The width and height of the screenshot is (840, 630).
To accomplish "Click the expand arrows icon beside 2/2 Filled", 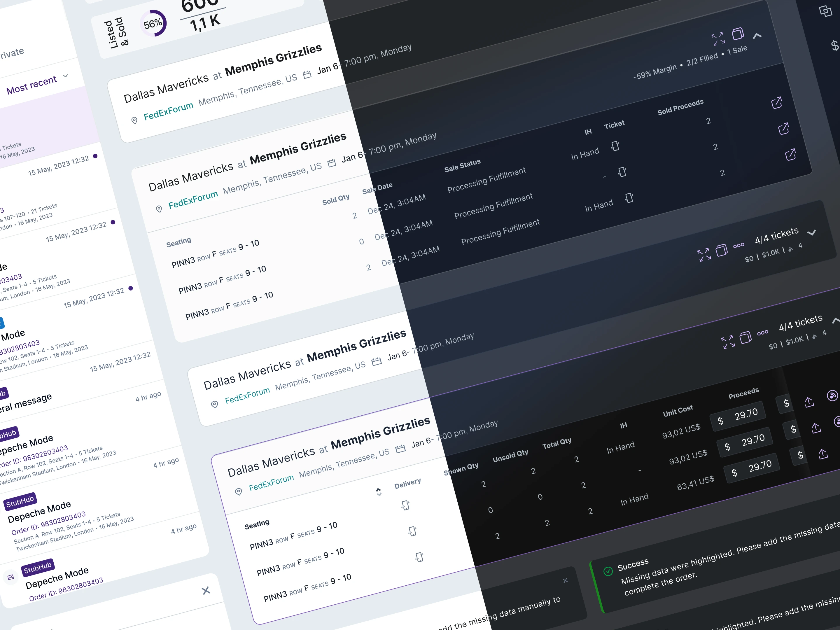I will (x=718, y=38).
